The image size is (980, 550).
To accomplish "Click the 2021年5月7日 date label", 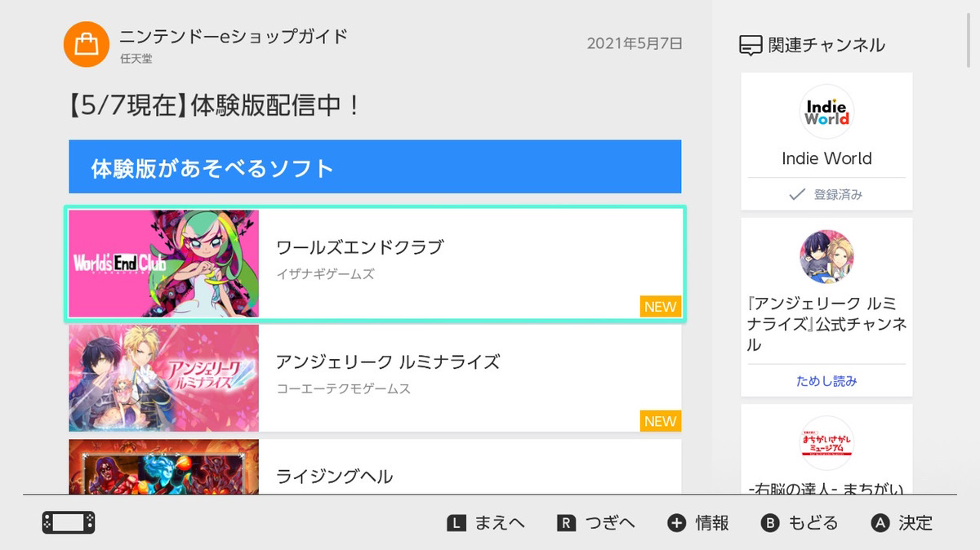I will pos(636,44).
